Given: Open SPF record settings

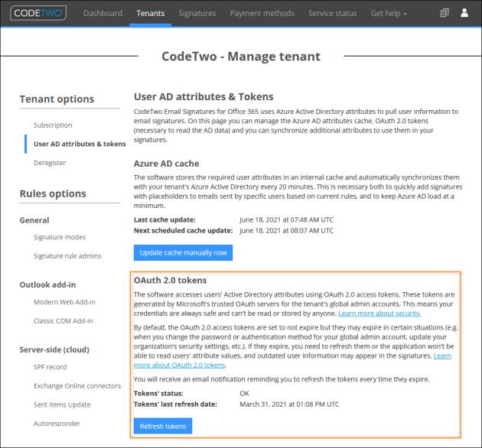Looking at the screenshot, I should [50, 366].
